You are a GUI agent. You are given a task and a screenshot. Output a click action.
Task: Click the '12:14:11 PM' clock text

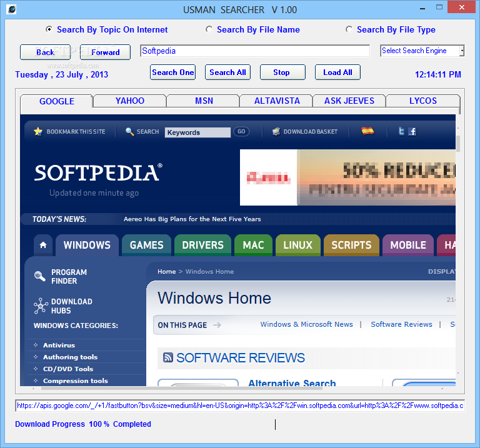coord(437,74)
